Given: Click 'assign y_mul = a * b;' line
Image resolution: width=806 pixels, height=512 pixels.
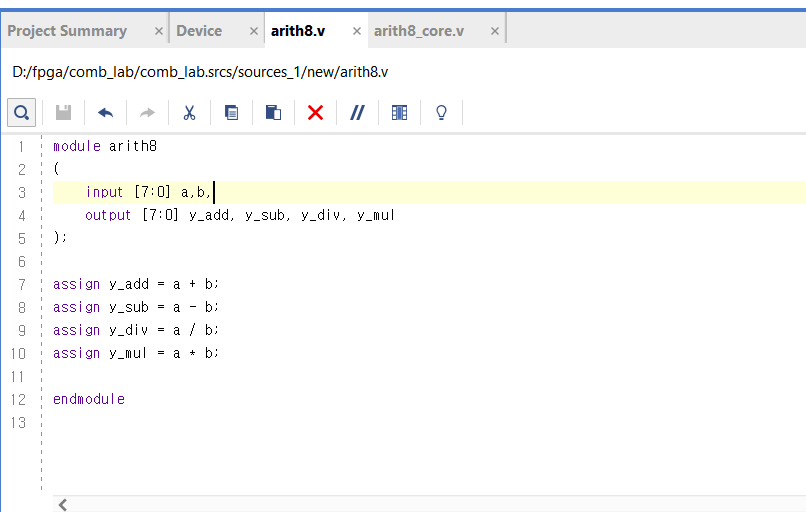Looking at the screenshot, I should click(136, 353).
